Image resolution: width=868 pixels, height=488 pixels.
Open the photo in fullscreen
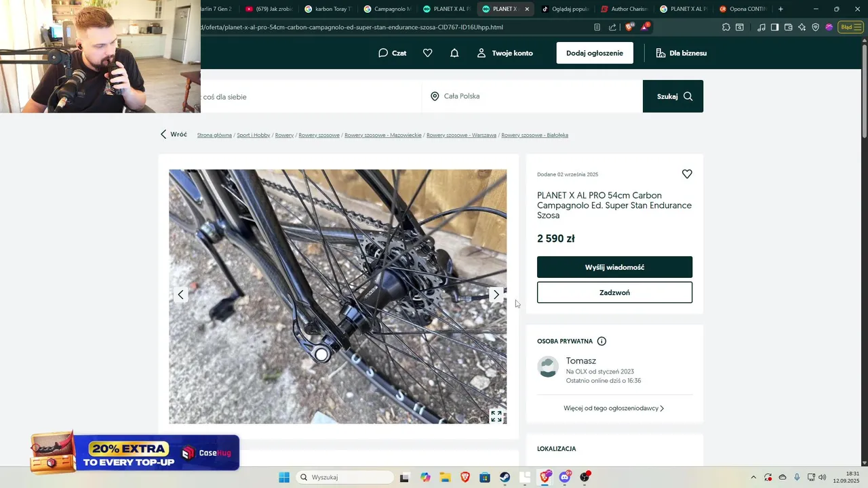tap(496, 416)
